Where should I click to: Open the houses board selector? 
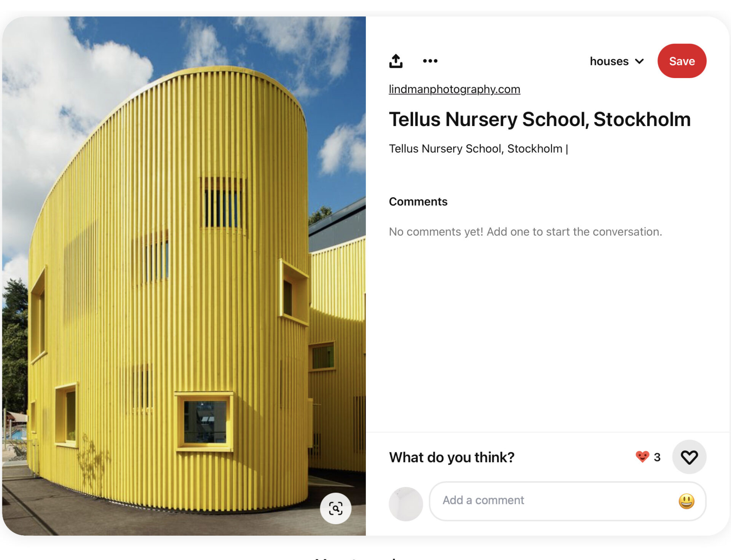coord(617,61)
